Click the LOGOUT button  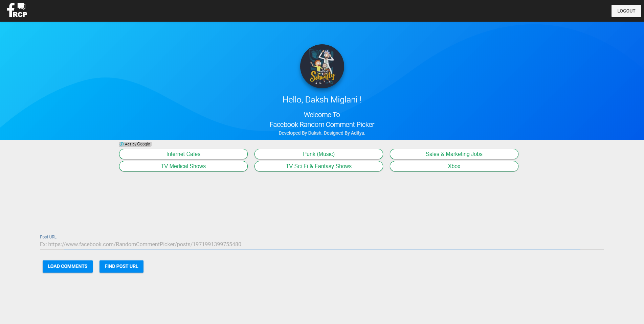click(x=626, y=11)
